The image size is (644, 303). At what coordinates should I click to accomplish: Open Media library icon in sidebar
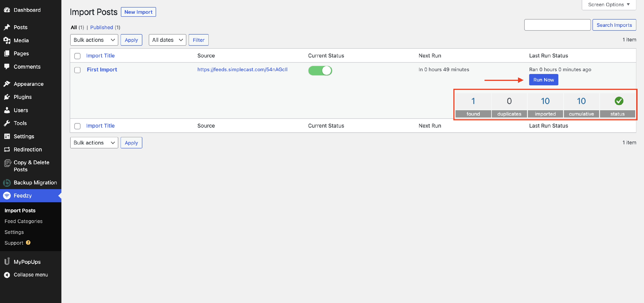click(7, 41)
